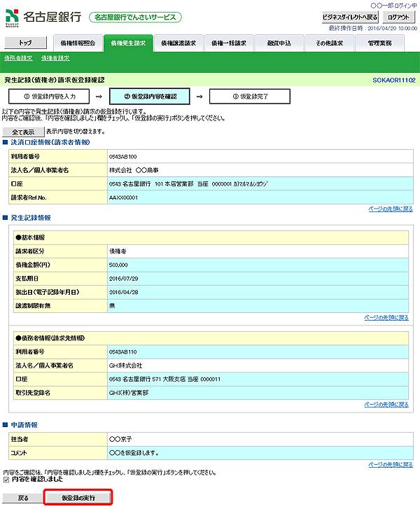Click ビジネスダイレクトへ戻る button
Viewport: 420px width, 509px height.
coord(350,18)
